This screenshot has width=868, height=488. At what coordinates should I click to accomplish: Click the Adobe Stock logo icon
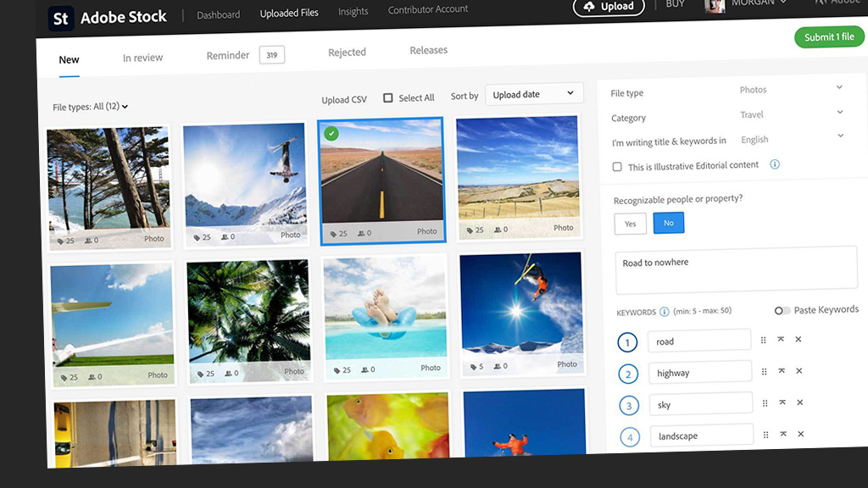(61, 19)
